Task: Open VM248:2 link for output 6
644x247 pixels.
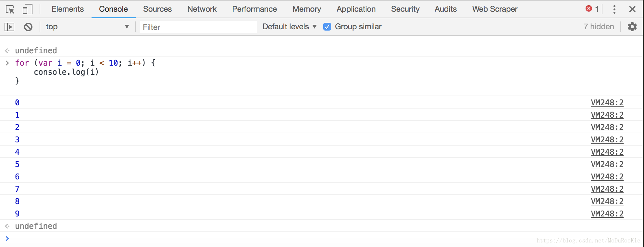Action: 607,176
